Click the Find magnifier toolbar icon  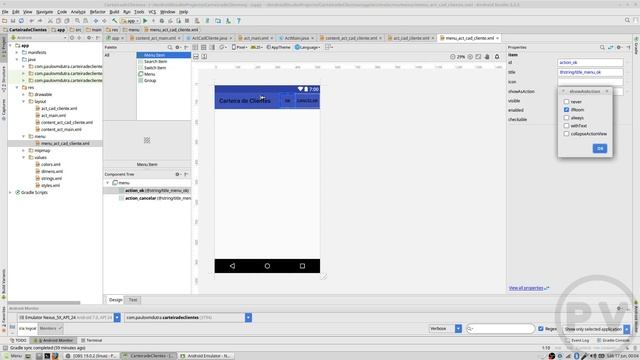(x=77, y=21)
